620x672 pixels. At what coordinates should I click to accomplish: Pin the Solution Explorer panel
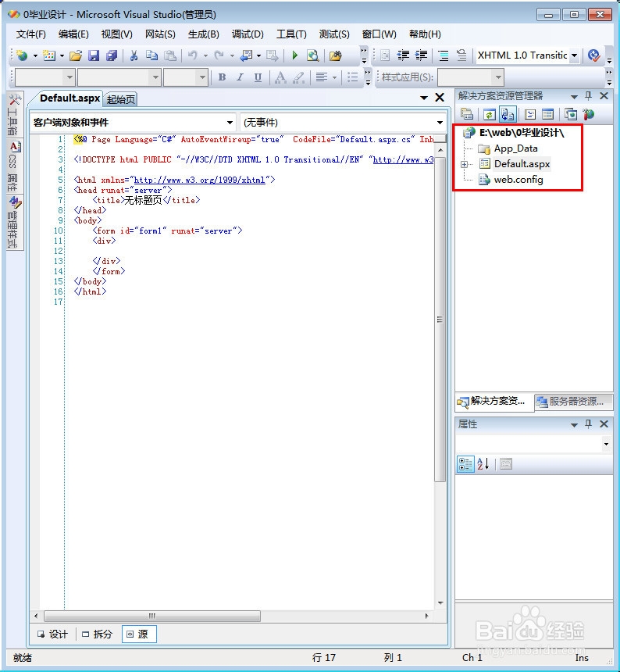[x=588, y=95]
